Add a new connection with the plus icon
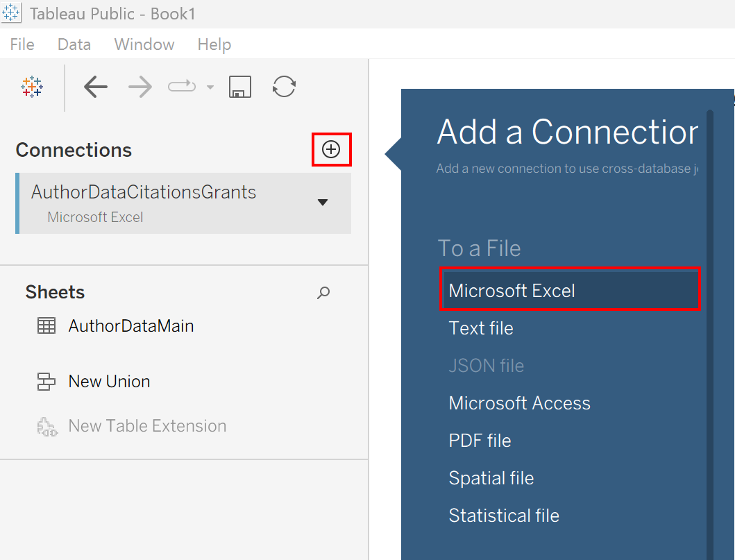This screenshot has height=560, width=735. click(x=331, y=149)
